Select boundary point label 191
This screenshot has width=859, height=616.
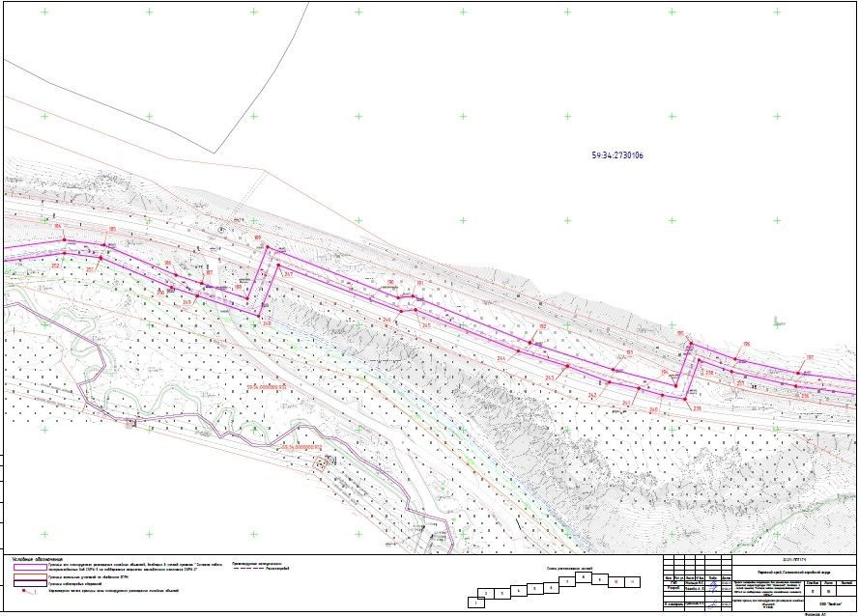tap(420, 283)
